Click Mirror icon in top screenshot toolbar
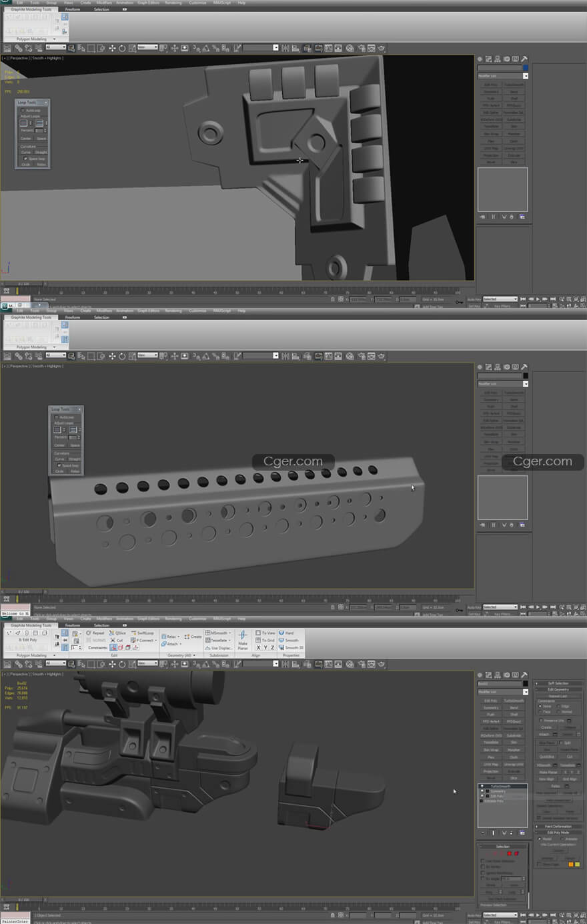The height and width of the screenshot is (924, 587). click(x=286, y=48)
